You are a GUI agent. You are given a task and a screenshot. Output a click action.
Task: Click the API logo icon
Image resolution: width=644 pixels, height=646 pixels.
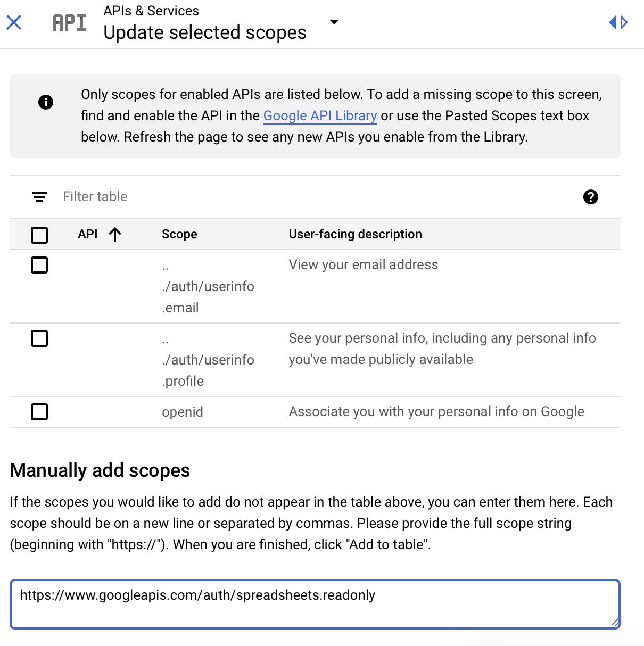70,22
